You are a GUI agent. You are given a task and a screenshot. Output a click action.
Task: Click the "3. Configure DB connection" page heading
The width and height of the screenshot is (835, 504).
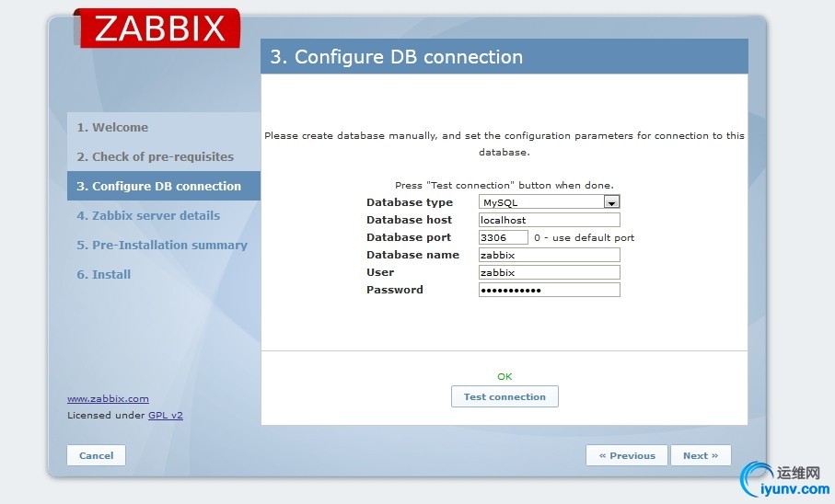click(397, 57)
